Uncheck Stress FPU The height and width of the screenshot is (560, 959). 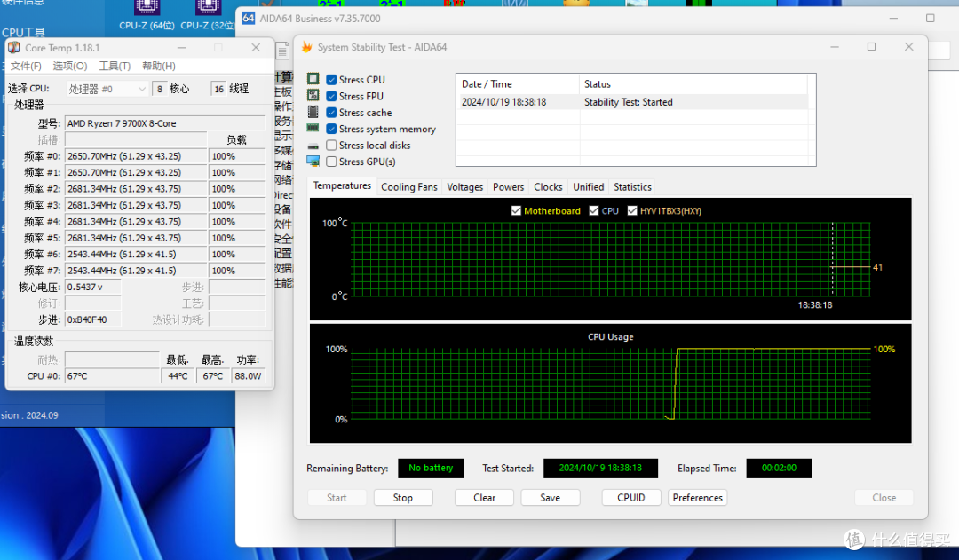tap(331, 96)
